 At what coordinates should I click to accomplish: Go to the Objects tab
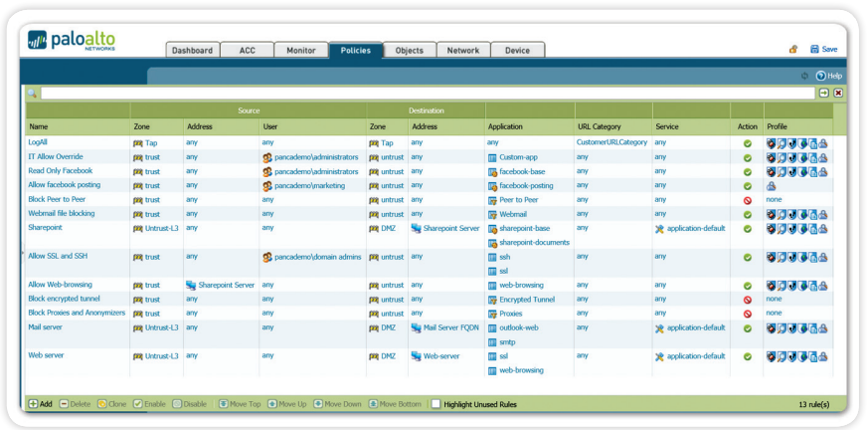pos(409,50)
